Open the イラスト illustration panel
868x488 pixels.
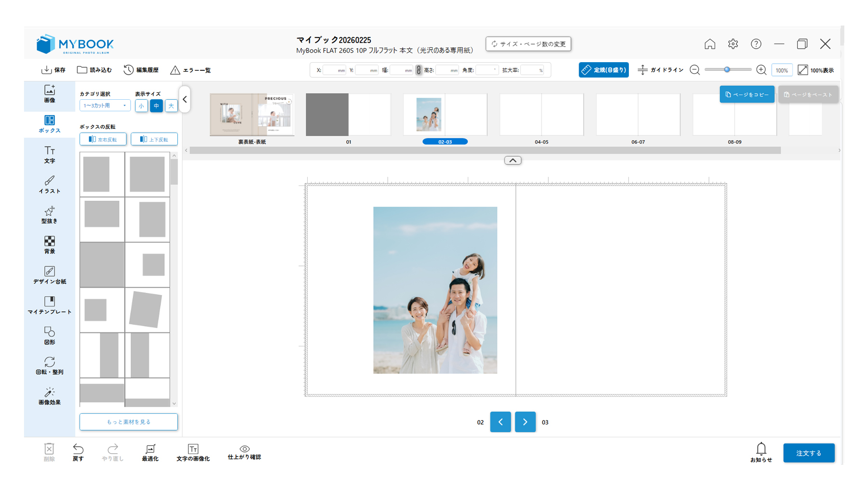(x=50, y=185)
